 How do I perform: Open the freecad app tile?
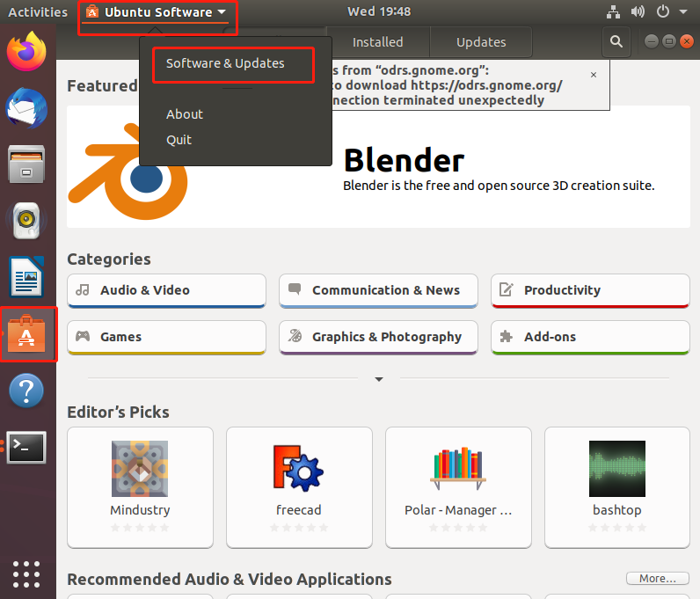point(299,487)
